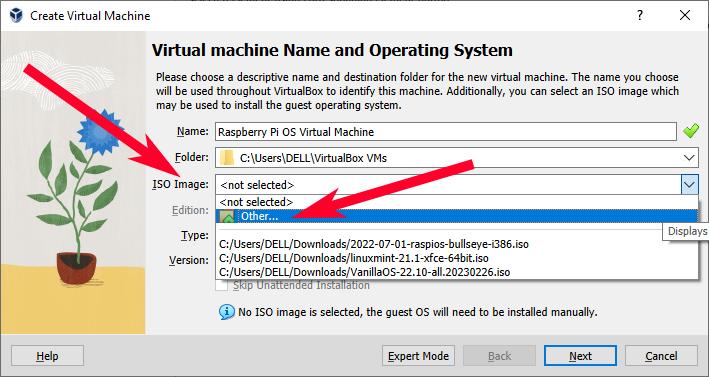Toggle Skip Unattended Installation checkbox
709x377 pixels.
[x=222, y=285]
